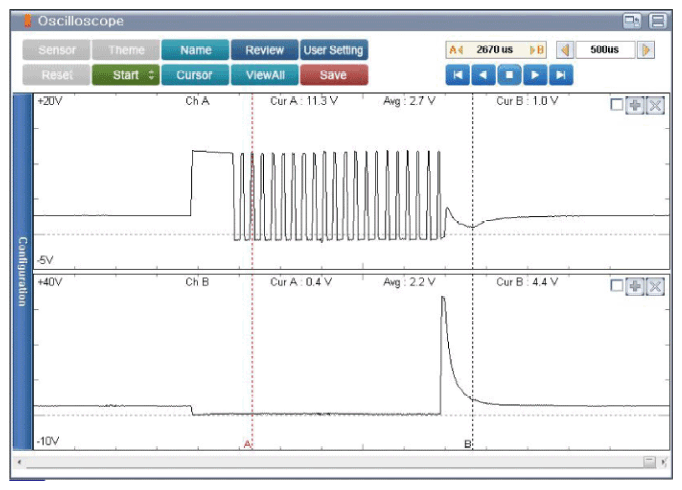Click Ch A's 'Cur A : 11.3 V' reading
Image resolution: width=682 pixels, height=490 pixels.
pyautogui.click(x=304, y=101)
